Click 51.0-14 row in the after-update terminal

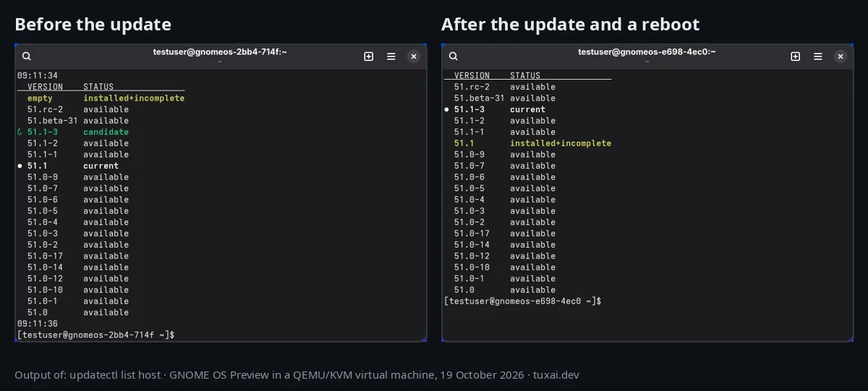point(505,245)
